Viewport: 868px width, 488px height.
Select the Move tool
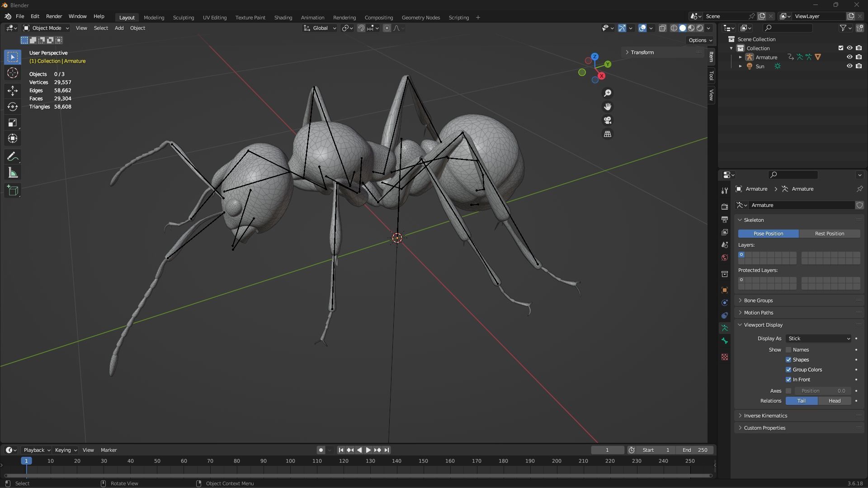[13, 91]
